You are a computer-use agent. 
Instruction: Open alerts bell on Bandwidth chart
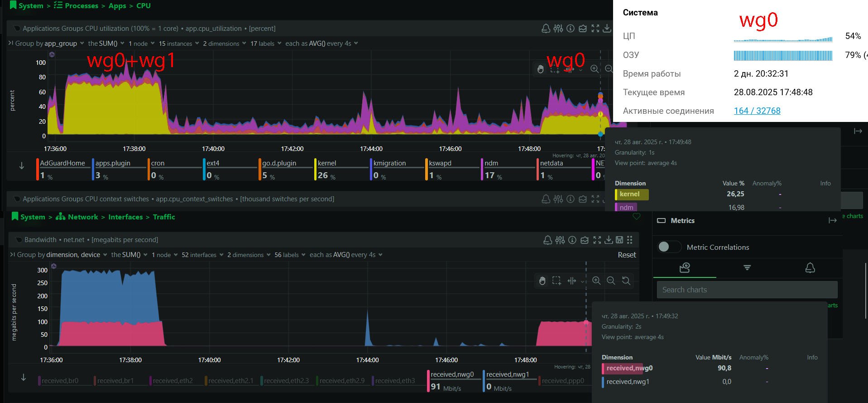click(x=548, y=240)
